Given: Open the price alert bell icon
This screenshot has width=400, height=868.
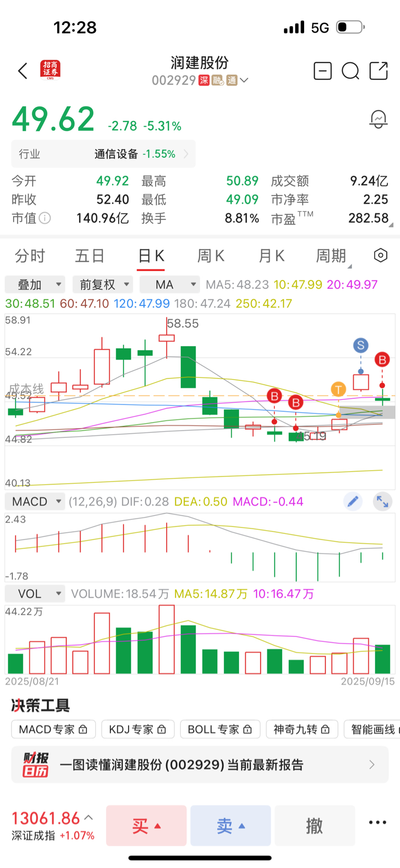Looking at the screenshot, I should (379, 119).
